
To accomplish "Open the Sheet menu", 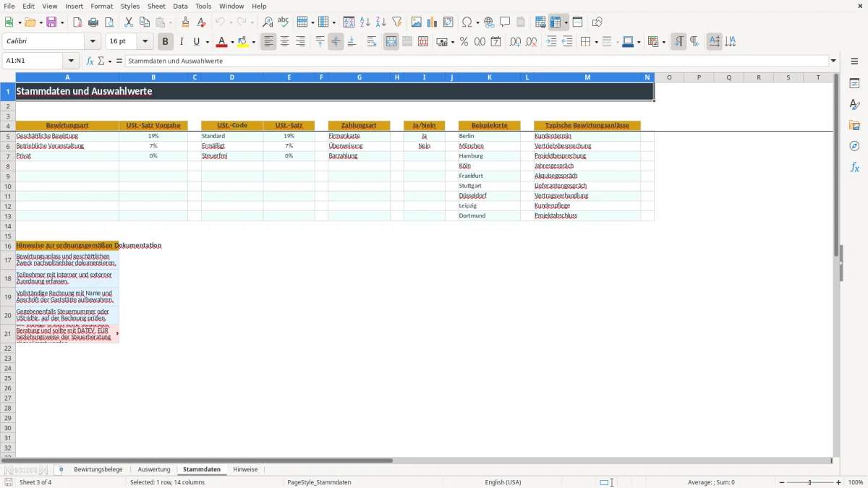I will [x=156, y=6].
